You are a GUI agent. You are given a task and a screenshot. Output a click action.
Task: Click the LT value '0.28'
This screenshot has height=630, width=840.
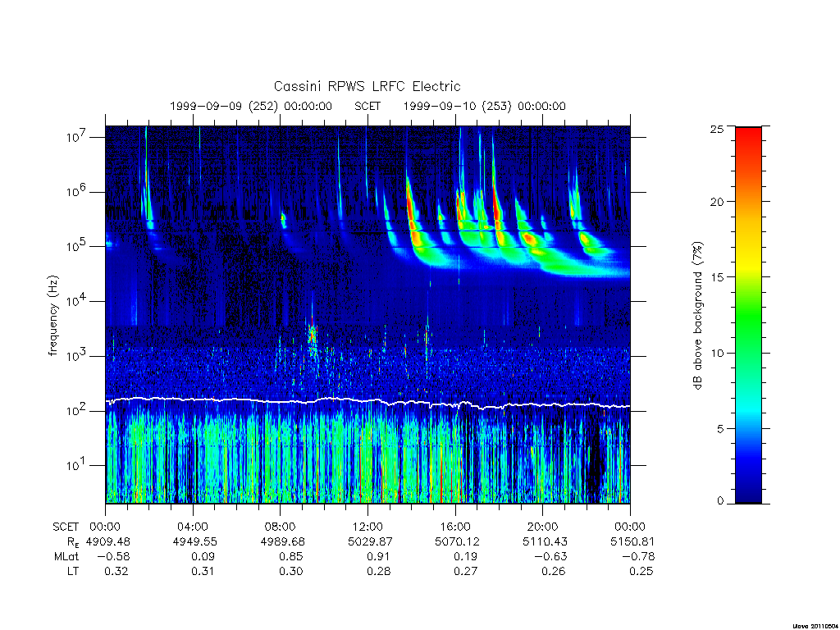point(378,572)
